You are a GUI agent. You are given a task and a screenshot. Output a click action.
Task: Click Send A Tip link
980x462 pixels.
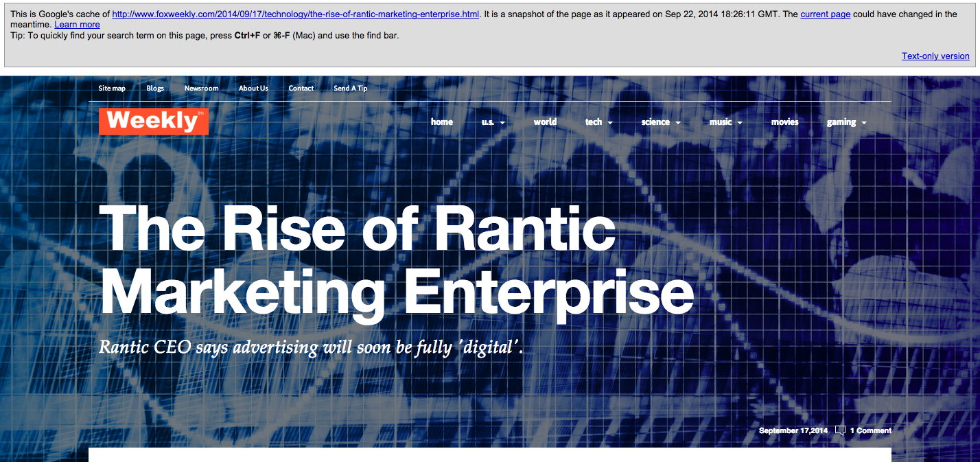350,88
